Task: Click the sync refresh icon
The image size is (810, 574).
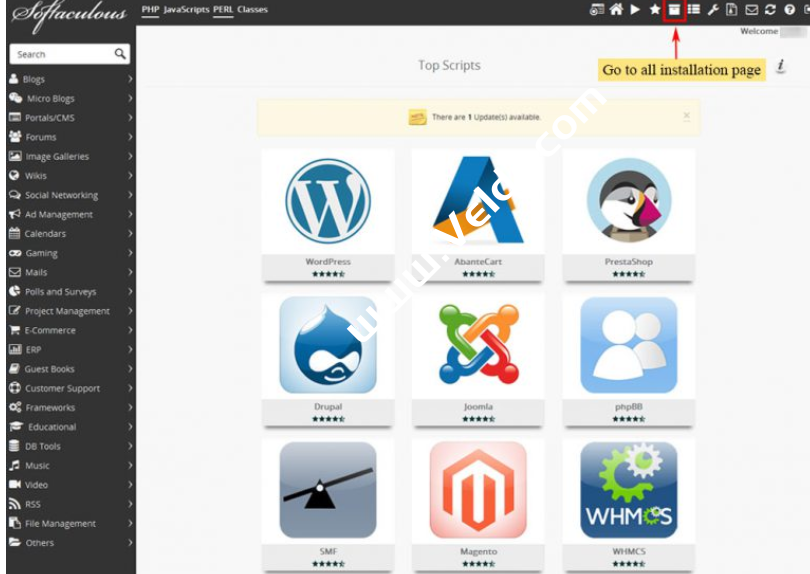Action: 770,10
